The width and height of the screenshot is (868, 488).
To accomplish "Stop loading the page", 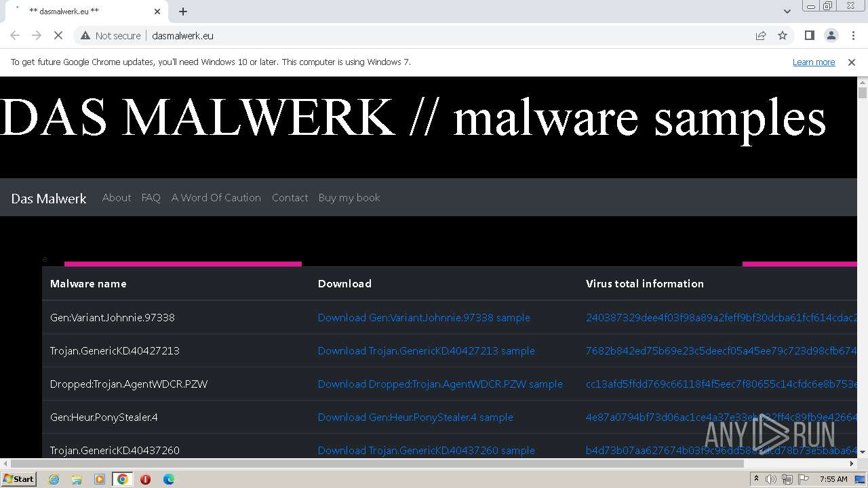I will (58, 35).
